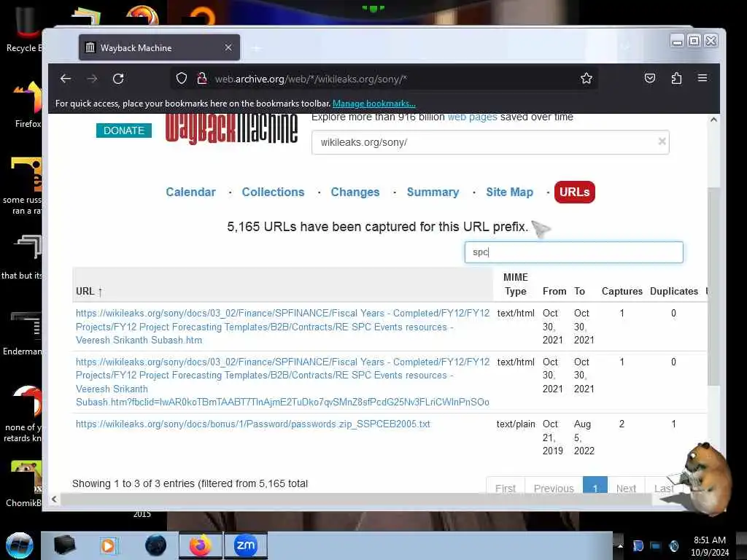Close the Wayback Machine tab
Screen dimensions: 747x560
(x=228, y=47)
